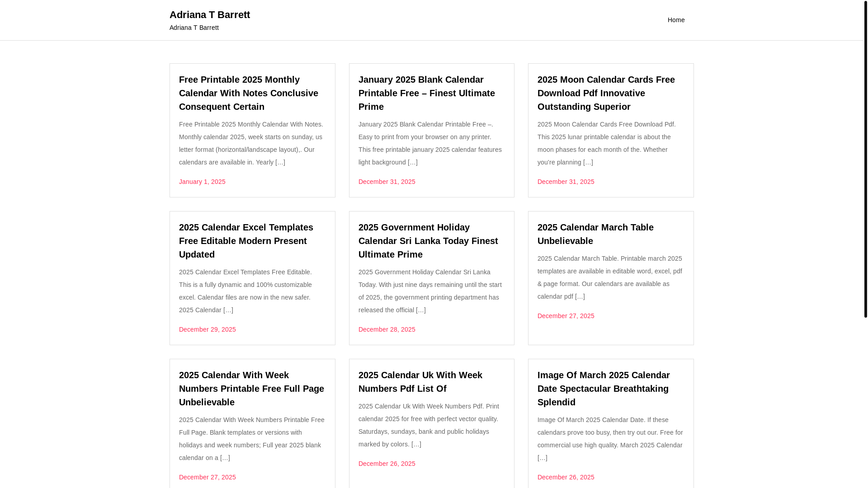The height and width of the screenshot is (488, 868).
Task: Click excerpt mentioning 'Full year 2025 blank calendar'
Action: [252, 439]
